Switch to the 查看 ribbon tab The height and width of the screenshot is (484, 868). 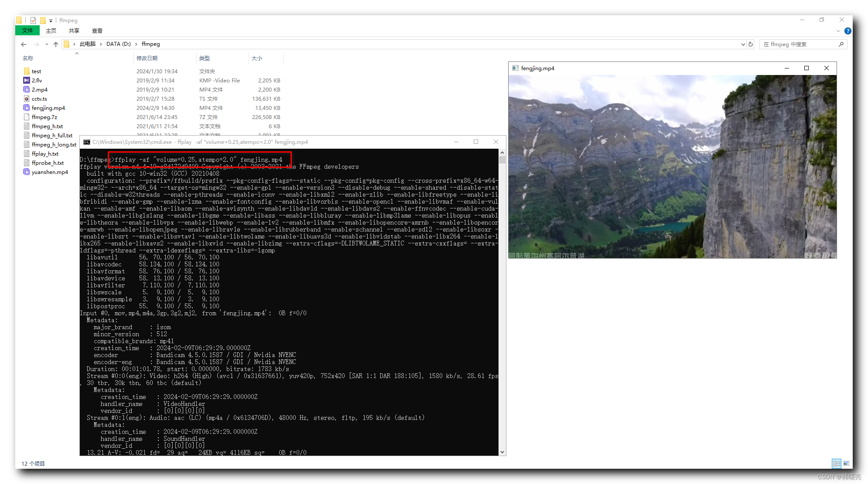pos(97,31)
